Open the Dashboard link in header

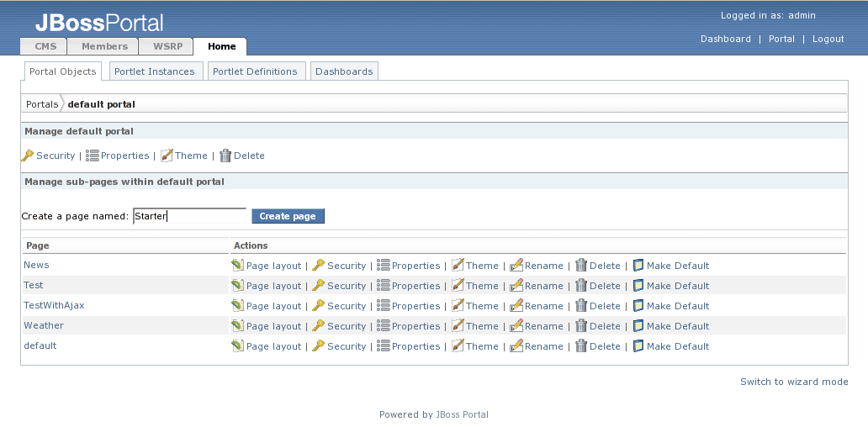tap(726, 39)
